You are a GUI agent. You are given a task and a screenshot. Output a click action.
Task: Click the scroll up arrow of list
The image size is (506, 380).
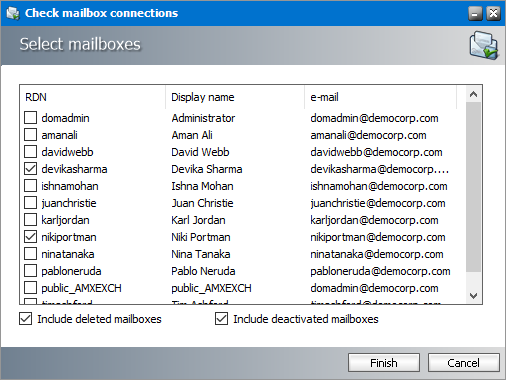[x=473, y=94]
